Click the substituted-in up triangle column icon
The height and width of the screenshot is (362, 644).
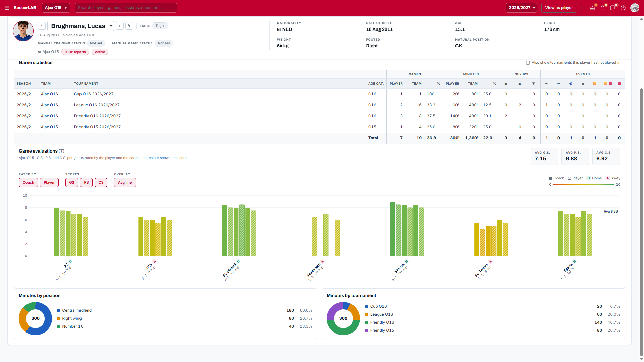tap(520, 84)
